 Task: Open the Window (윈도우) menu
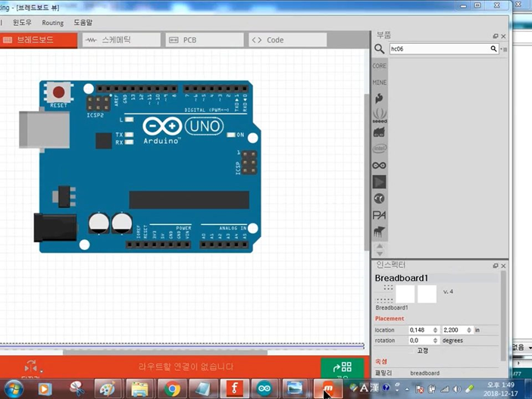pyautogui.click(x=22, y=23)
